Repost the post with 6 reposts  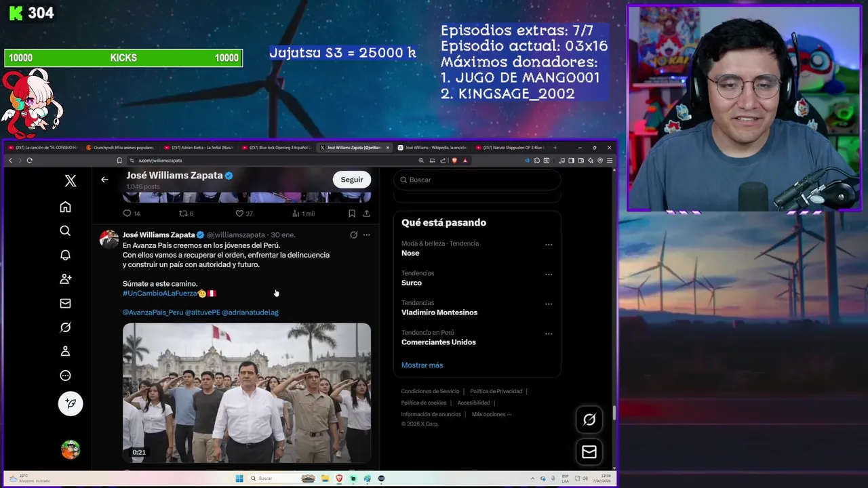(186, 213)
